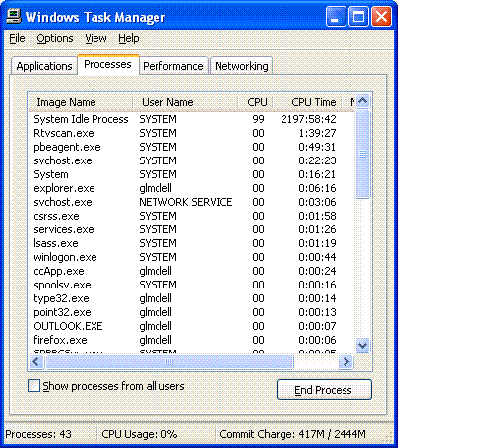504x448 pixels.
Task: Select the firefox.exe process
Action: pyautogui.click(x=192, y=340)
